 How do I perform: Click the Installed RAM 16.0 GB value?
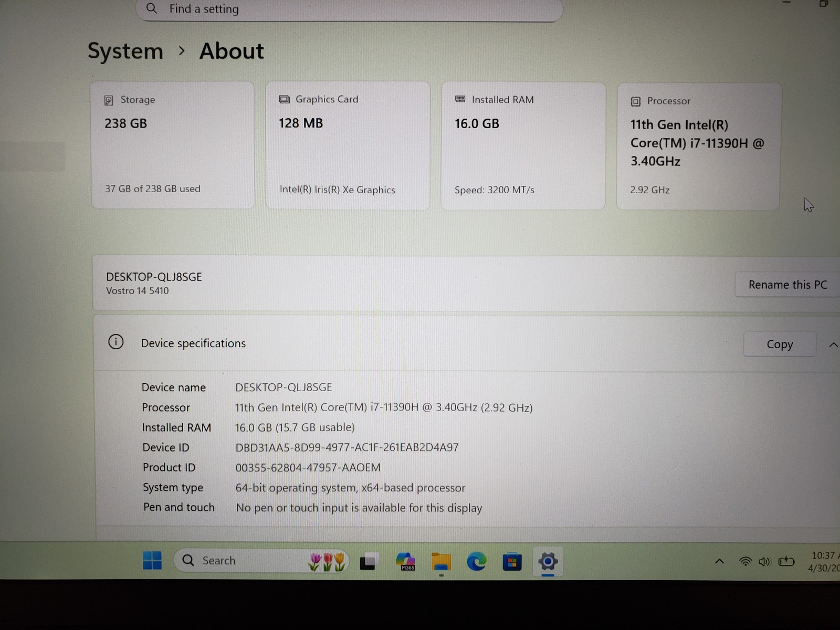tap(477, 124)
